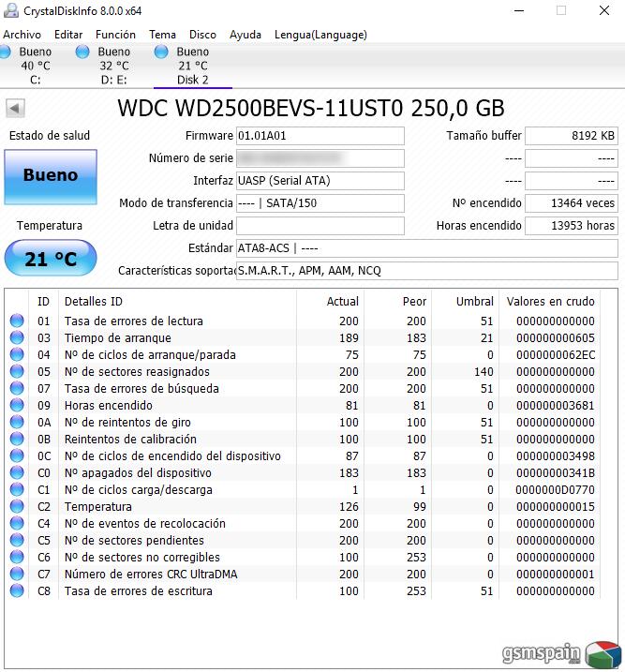The width and height of the screenshot is (625, 672).
Task: Click the Características soportadas field
Action: point(427,271)
